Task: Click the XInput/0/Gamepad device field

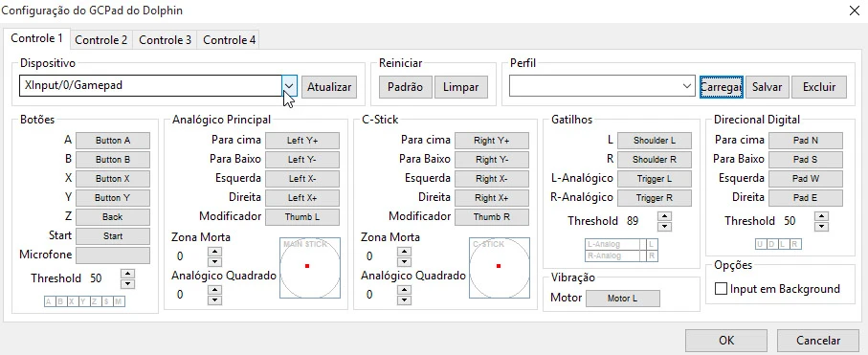Action: [x=150, y=86]
